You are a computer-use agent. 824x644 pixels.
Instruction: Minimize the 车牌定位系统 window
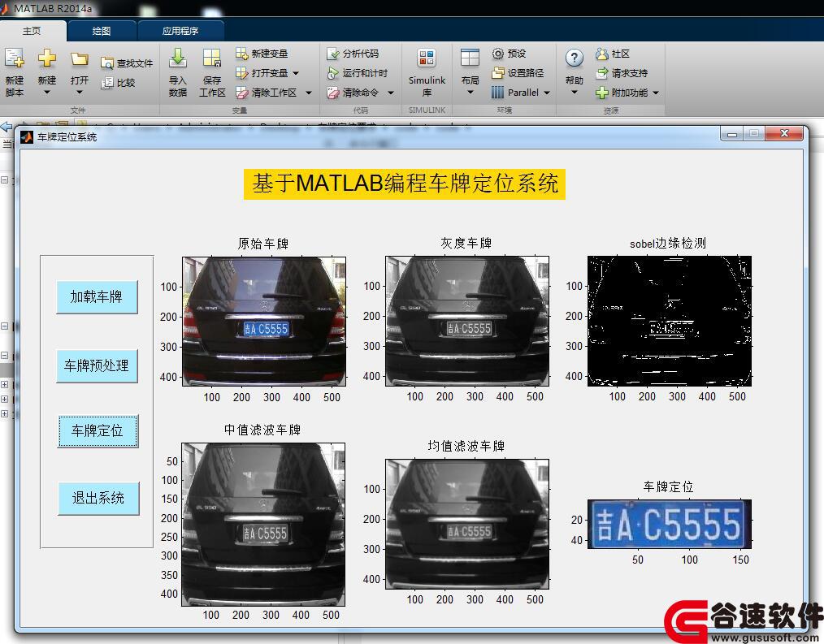click(731, 134)
